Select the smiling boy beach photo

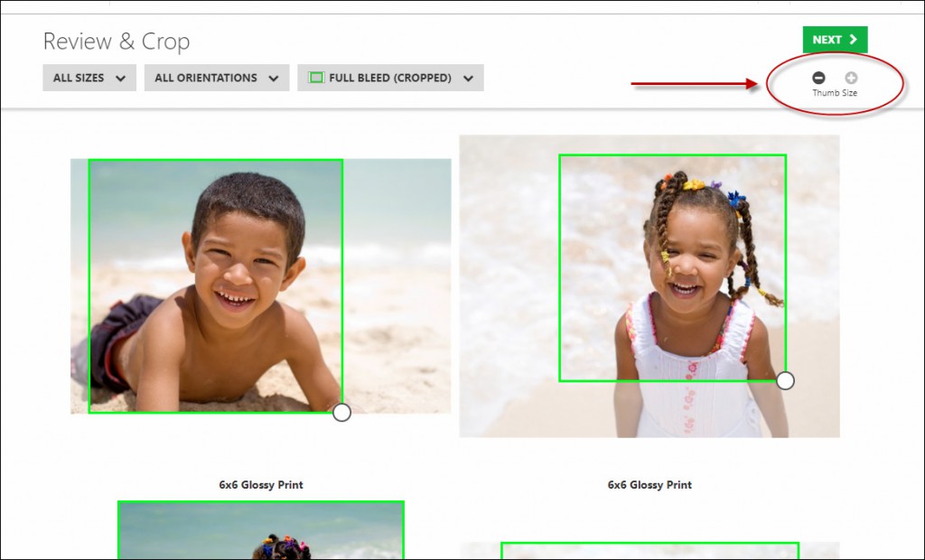point(261,286)
